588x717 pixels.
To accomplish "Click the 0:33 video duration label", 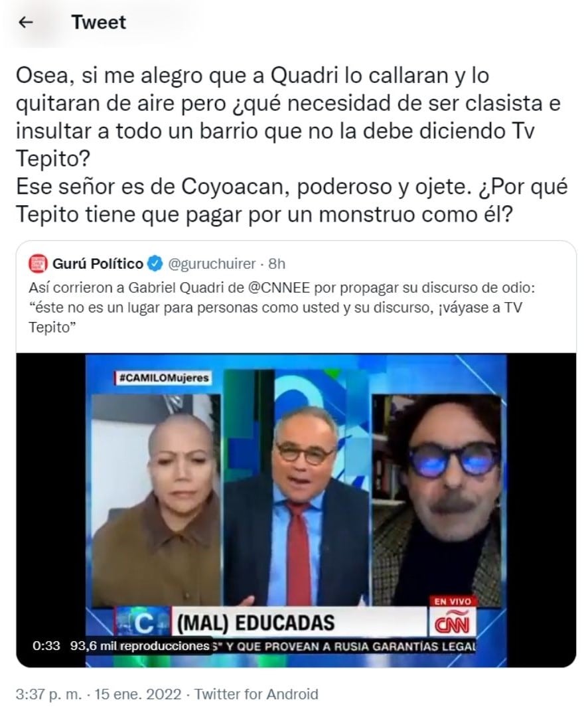I will pos(46,646).
